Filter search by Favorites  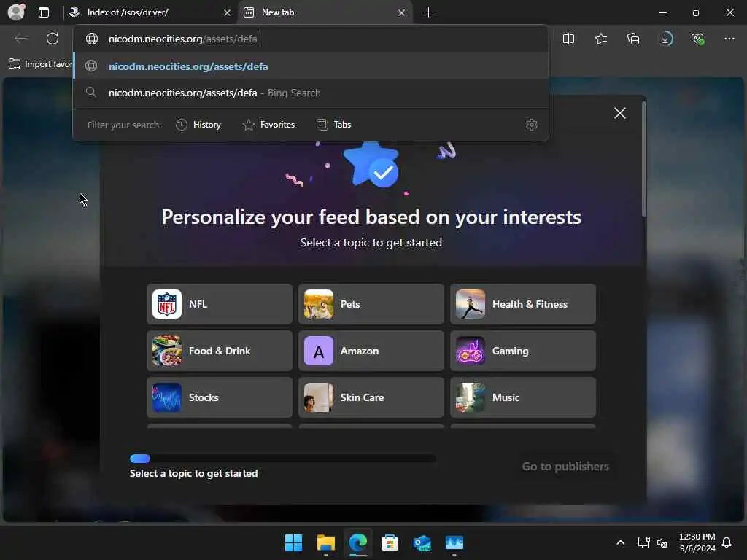[x=269, y=125]
